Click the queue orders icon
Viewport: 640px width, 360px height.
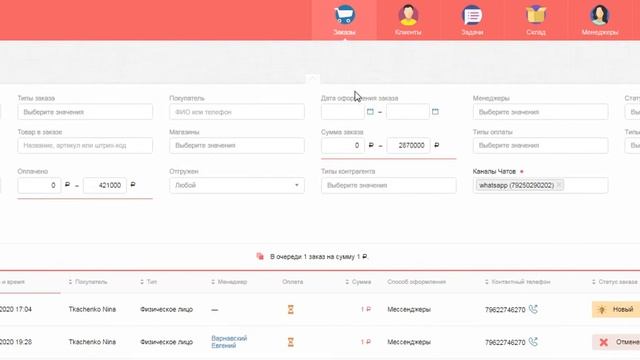coord(260,256)
